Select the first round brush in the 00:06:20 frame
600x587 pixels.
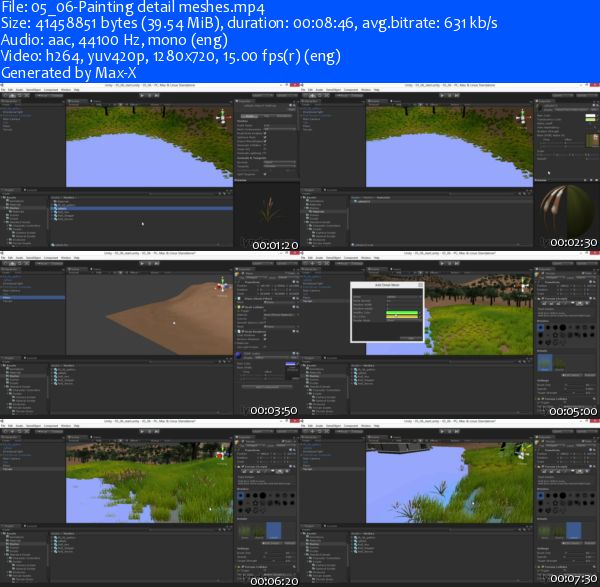(241, 496)
